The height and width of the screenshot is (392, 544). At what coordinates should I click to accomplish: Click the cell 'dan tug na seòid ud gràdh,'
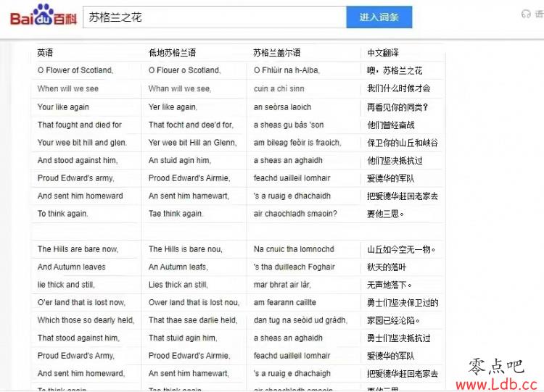(300, 320)
